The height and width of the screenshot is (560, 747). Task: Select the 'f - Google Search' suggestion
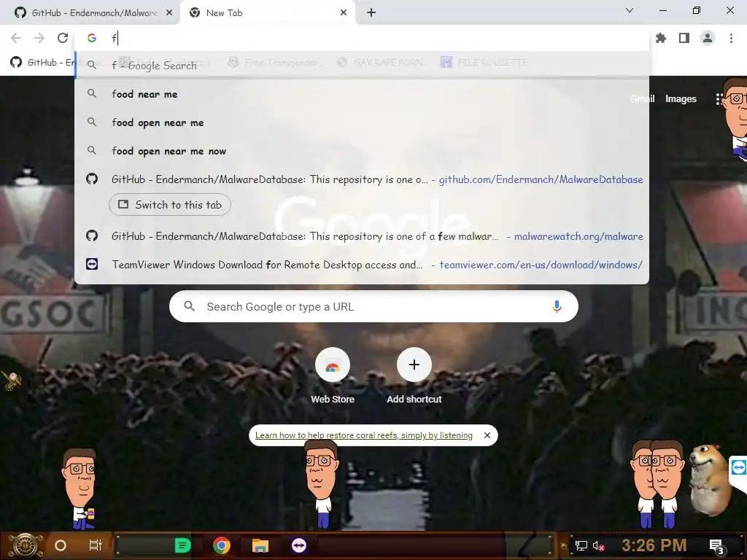362,65
